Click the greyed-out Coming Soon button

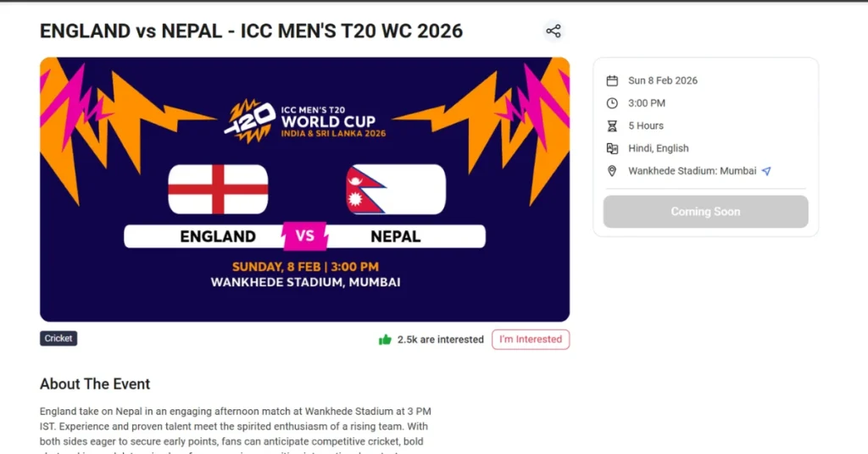705,212
